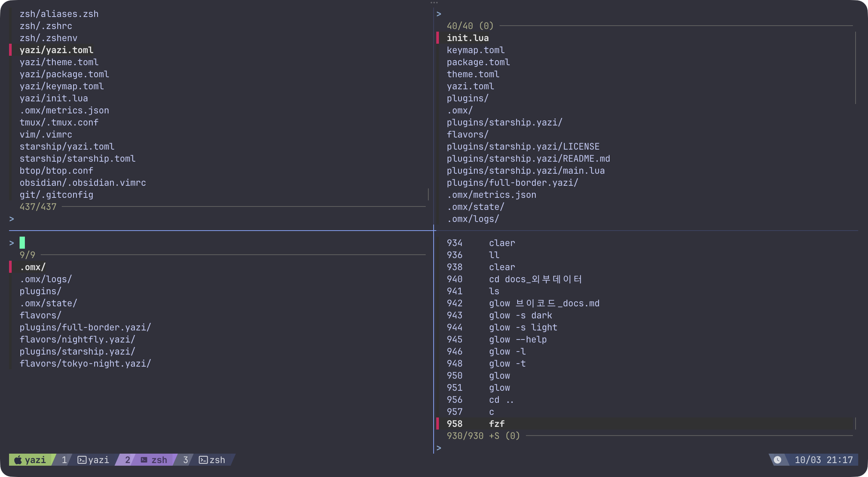Click the top-right pane scrollbar
This screenshot has width=868, height=477.
click(855, 68)
